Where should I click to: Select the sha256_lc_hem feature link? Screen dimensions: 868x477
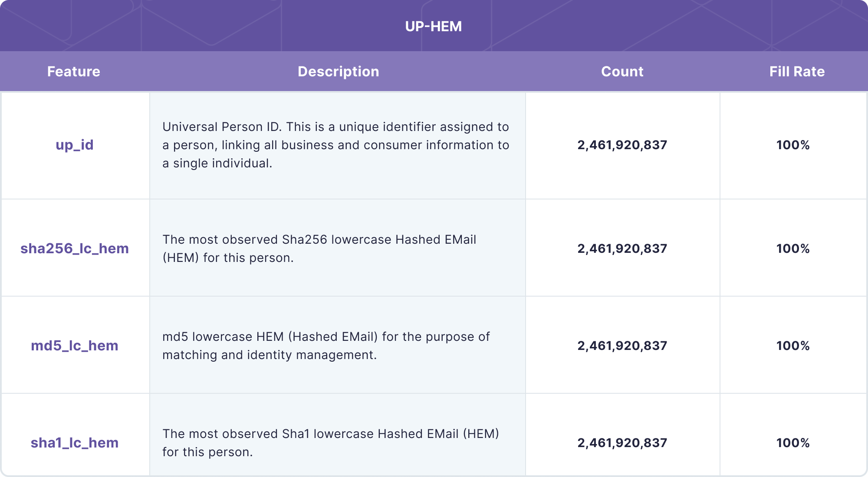point(75,248)
